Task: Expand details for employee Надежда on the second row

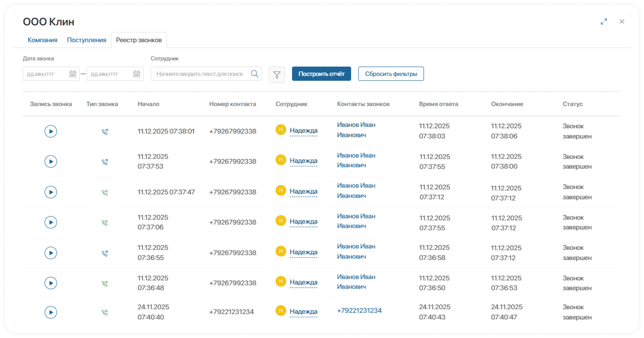Action: pos(304,160)
